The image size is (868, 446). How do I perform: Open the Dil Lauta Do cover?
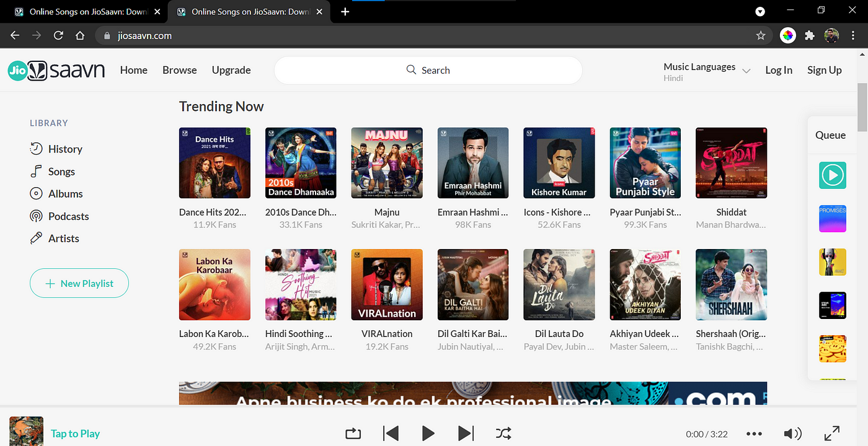tap(559, 284)
